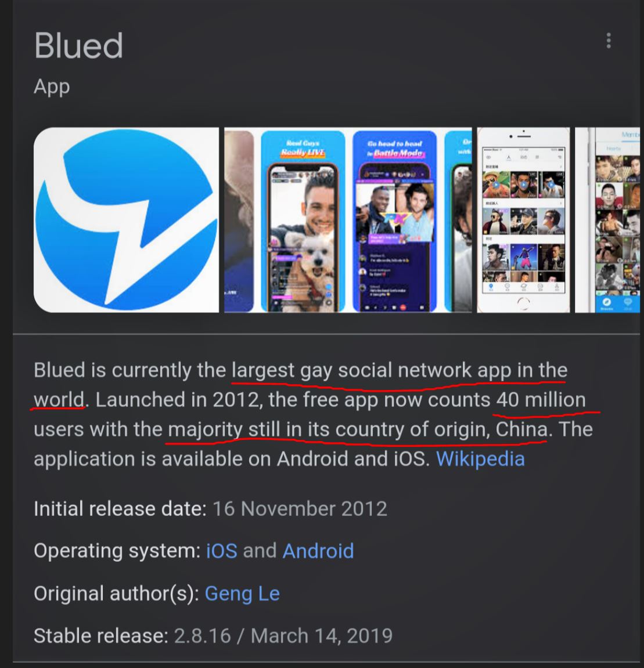Select the 'Stable release' version text
644x668 pixels.
pyautogui.click(x=283, y=635)
